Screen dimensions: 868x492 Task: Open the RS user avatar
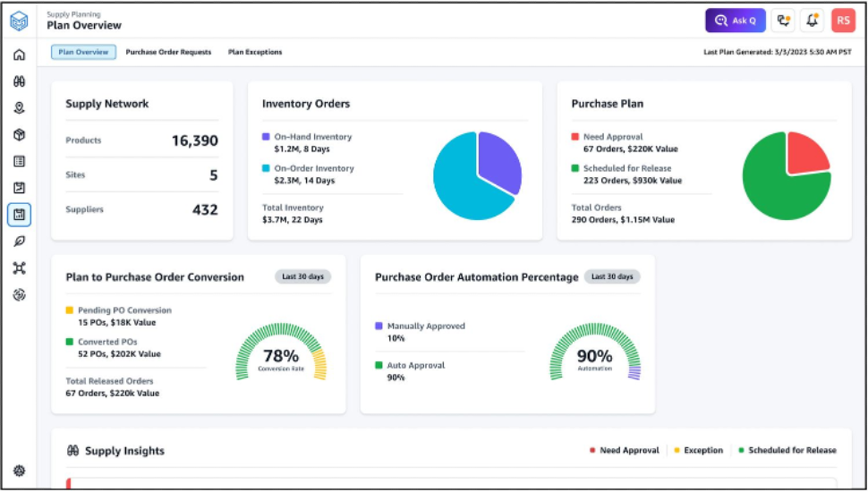pos(843,21)
